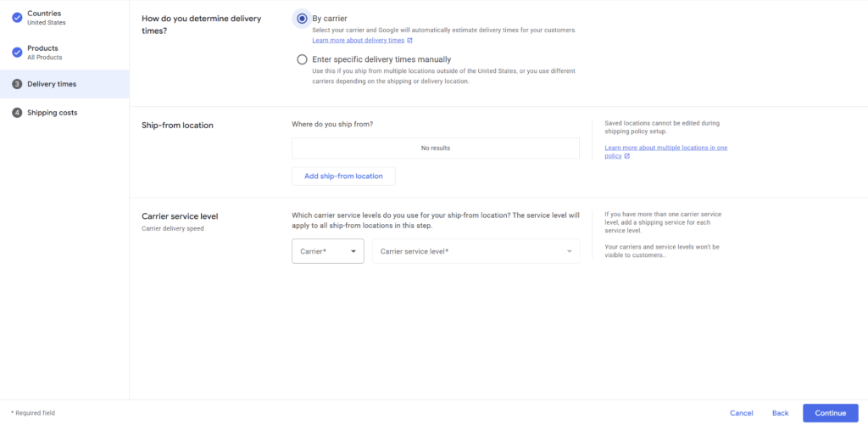Expand the Carrier service level dropdown
Viewport: 868px width, 425px height.
click(476, 251)
